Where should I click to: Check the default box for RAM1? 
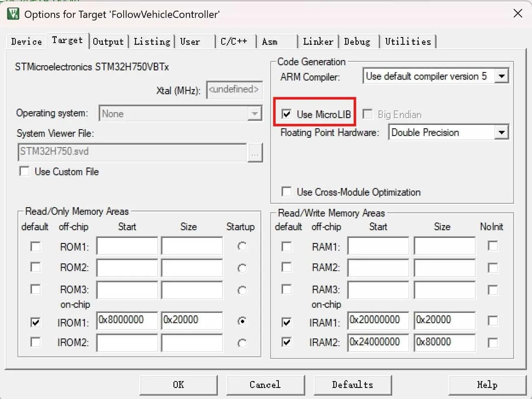tap(287, 246)
